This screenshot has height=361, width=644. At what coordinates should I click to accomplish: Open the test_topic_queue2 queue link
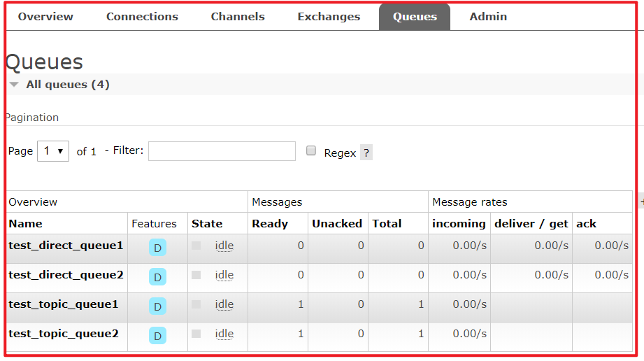(x=64, y=334)
